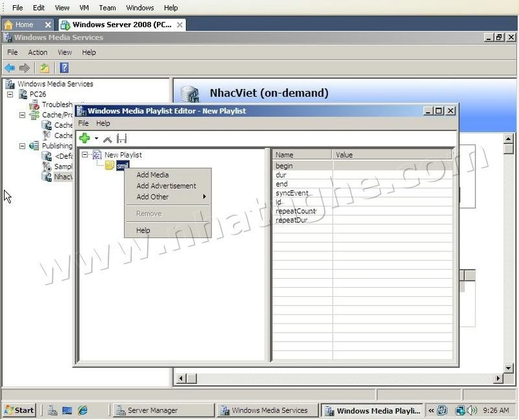Choose Add Media from context menu
This screenshot has height=420, width=519.
(x=152, y=174)
